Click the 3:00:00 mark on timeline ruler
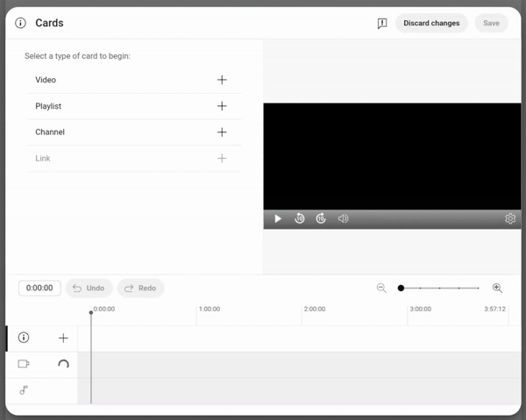The height and width of the screenshot is (420, 526). click(420, 309)
